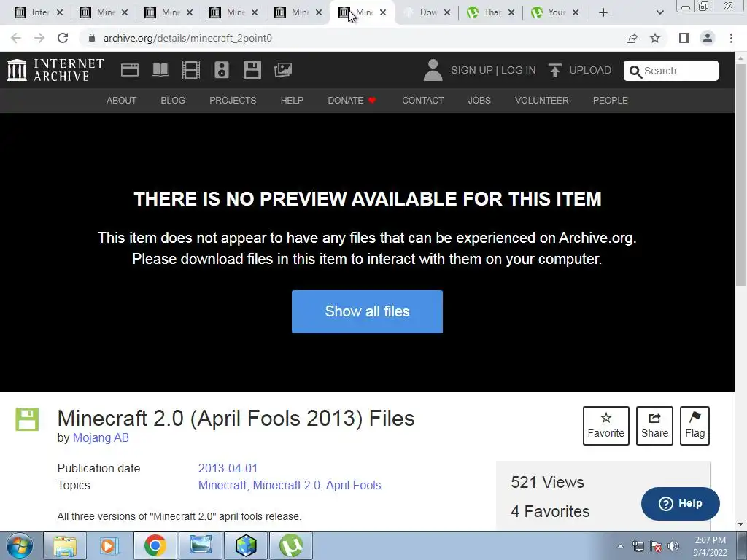Click the Show all files button

pos(368,311)
